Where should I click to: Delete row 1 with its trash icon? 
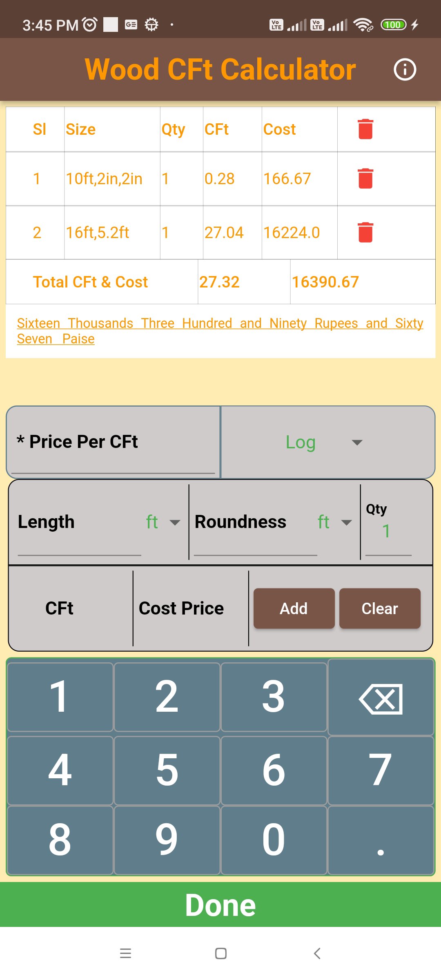tap(365, 178)
